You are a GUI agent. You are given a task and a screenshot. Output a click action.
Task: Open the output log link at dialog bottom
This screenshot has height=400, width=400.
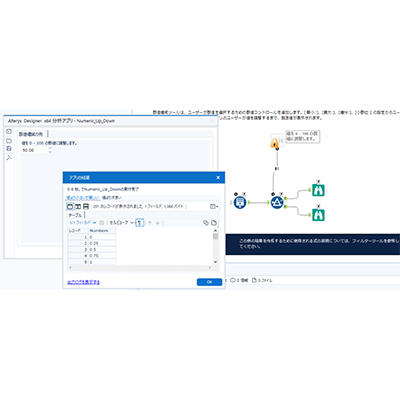83,282
